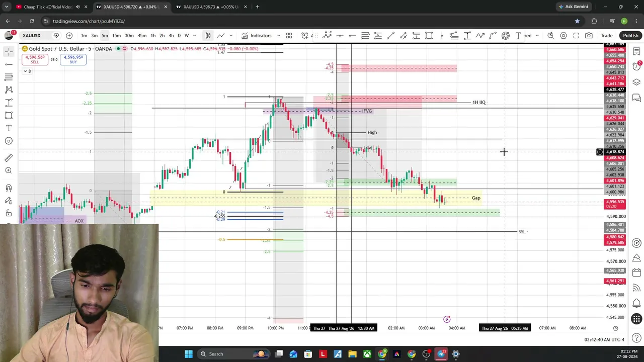This screenshot has width=644, height=362.
Task: Select the Text tool in top favorites bar
Action: coord(518,36)
